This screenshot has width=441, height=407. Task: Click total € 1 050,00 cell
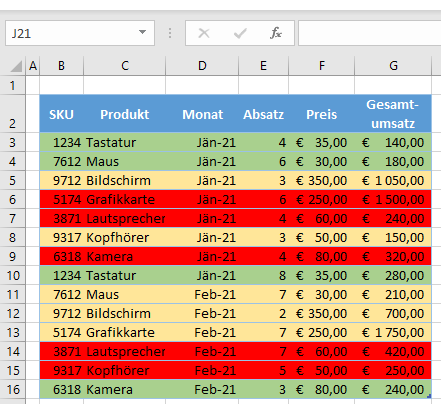[x=393, y=180]
